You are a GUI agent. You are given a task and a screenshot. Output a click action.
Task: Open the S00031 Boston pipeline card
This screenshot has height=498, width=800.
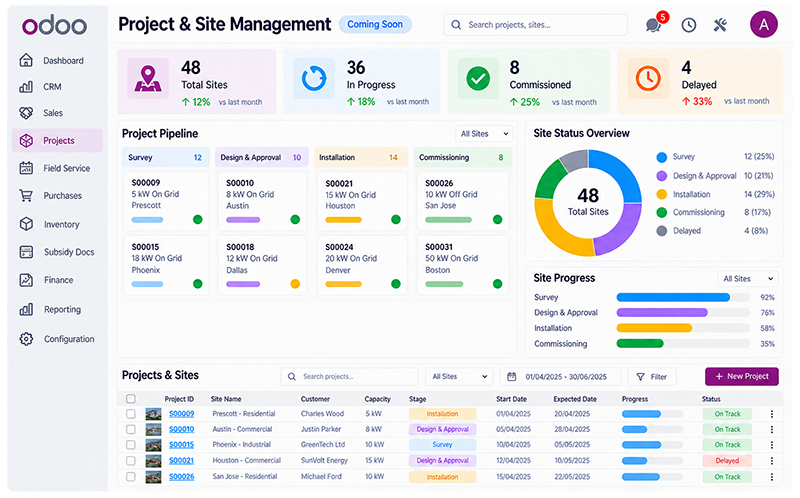(x=463, y=265)
